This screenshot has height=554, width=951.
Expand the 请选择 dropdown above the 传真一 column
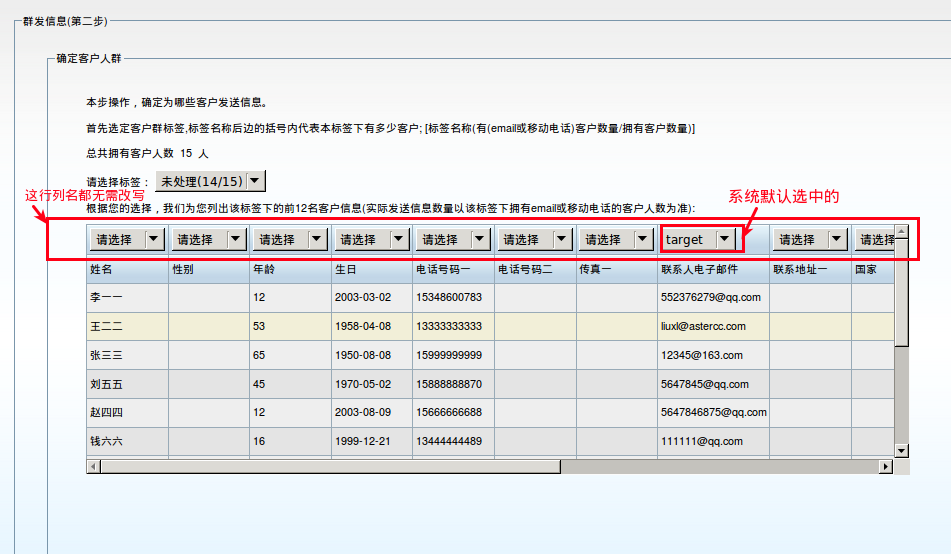click(x=618, y=240)
